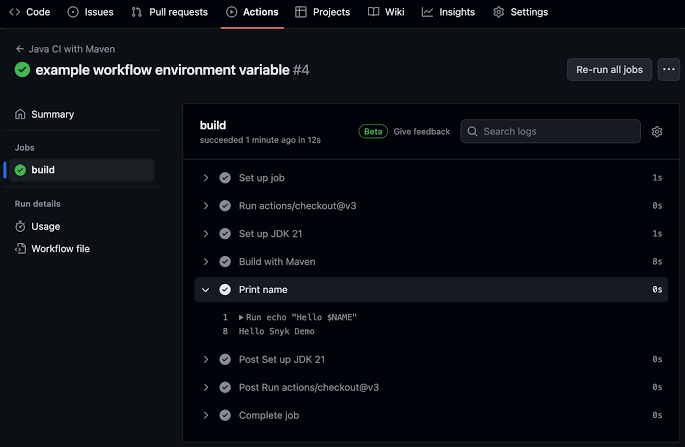Open the three-dot more options menu
Screen dimensions: 685x447
[669, 69]
